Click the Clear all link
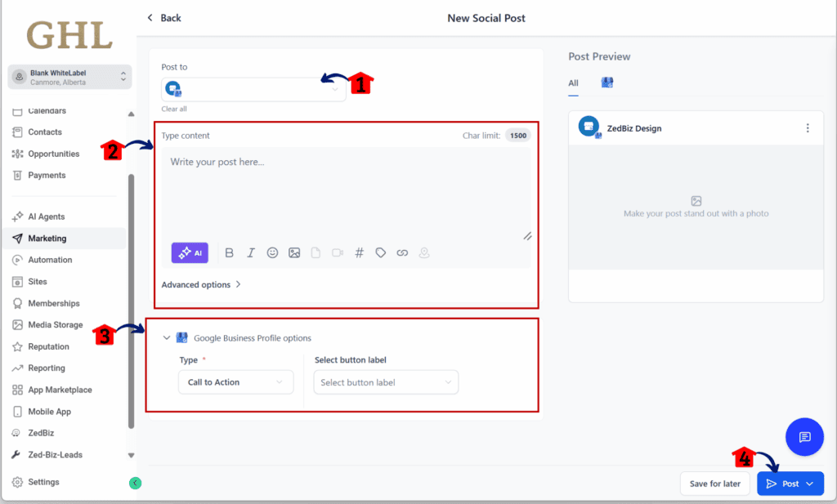Viewport: 837px width, 504px height. 174,109
